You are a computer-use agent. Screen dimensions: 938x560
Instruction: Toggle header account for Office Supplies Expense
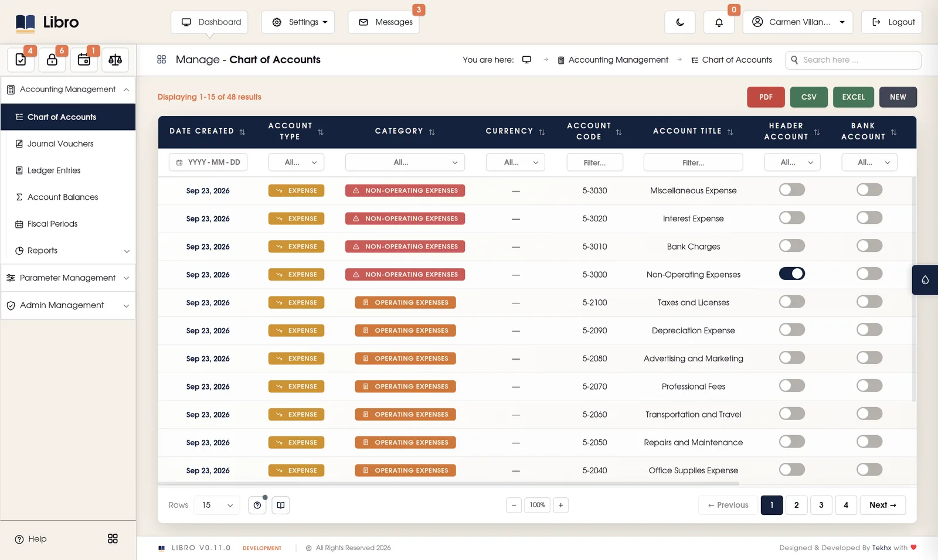(x=792, y=469)
